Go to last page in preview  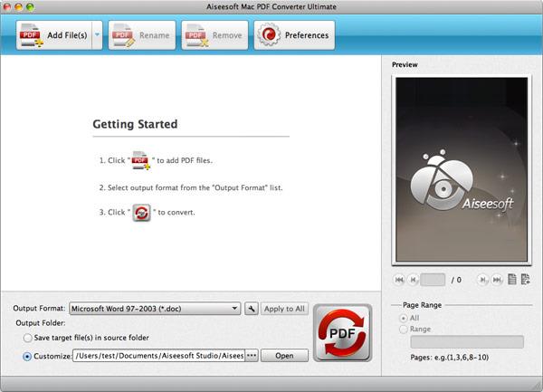497,280
